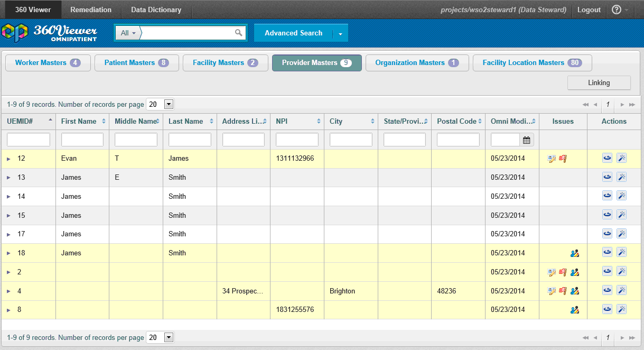644x350 pixels.
Task: Click the blue return-arrow action icon for record 14
Action: click(607, 196)
